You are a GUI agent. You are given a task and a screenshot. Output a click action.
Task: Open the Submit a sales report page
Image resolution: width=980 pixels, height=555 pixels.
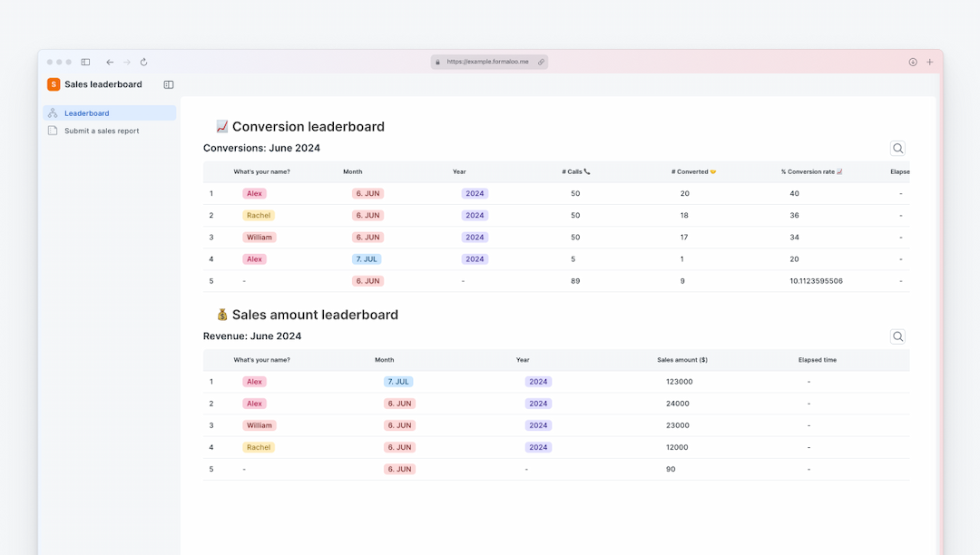[x=102, y=130]
